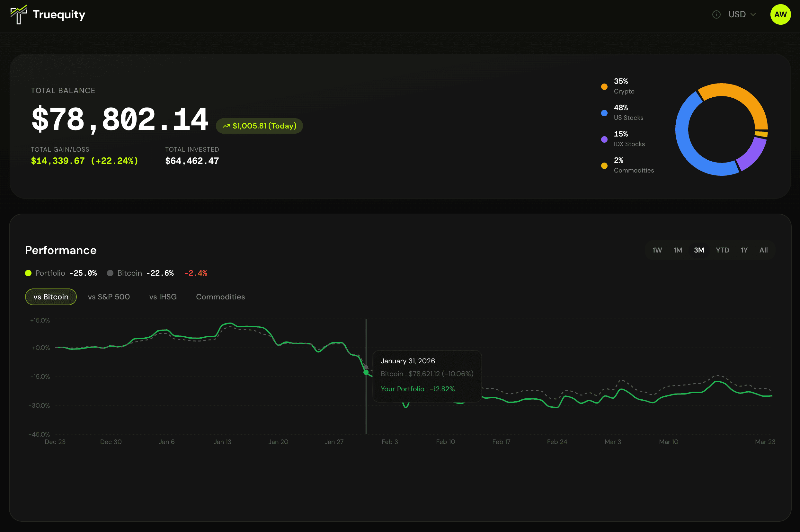Select the 1W time range
Image resolution: width=800 pixels, height=532 pixels.
tap(657, 250)
